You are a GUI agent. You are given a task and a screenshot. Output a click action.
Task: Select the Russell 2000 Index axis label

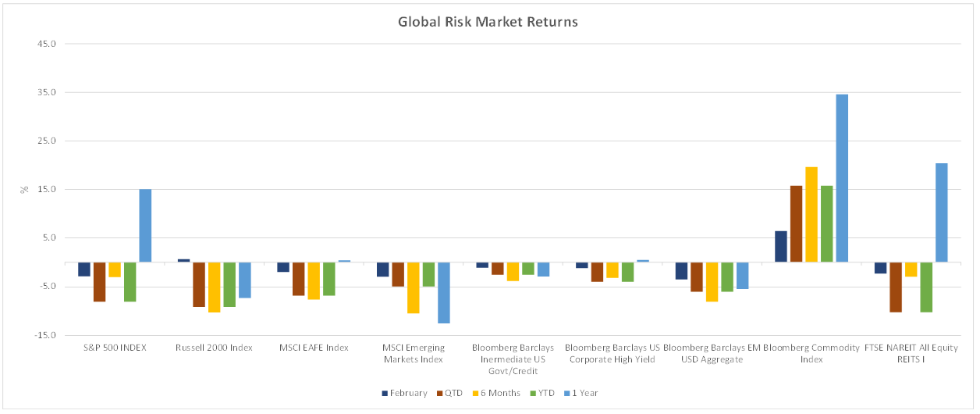tap(214, 348)
